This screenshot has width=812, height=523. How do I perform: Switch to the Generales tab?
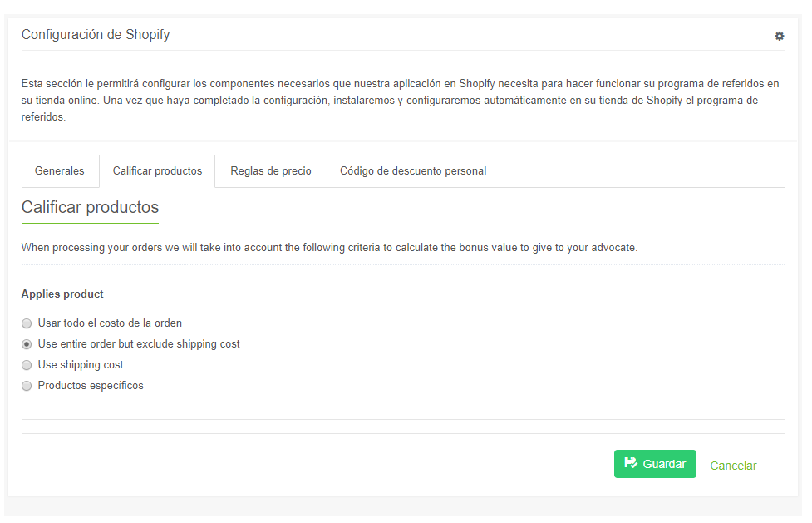tap(60, 171)
